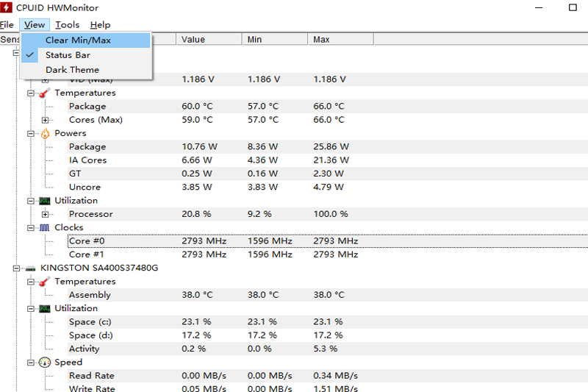Collapse the CPU Utilization node
This screenshot has height=392, width=588.
[31, 201]
